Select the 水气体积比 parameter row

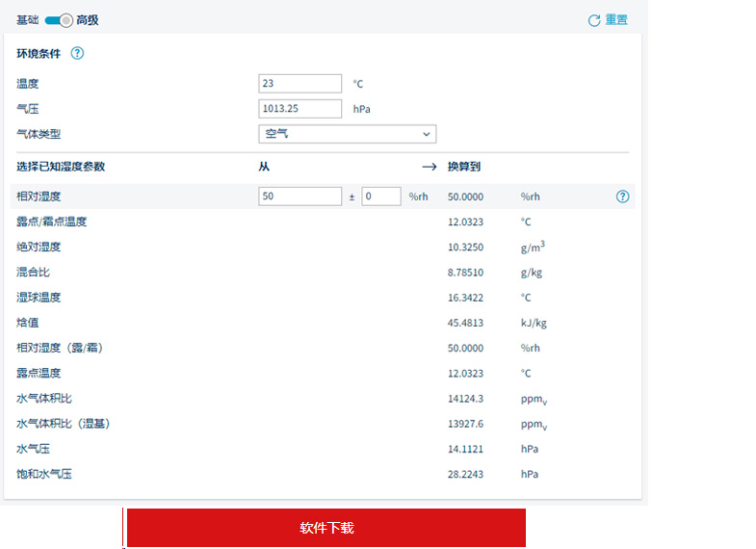click(323, 398)
